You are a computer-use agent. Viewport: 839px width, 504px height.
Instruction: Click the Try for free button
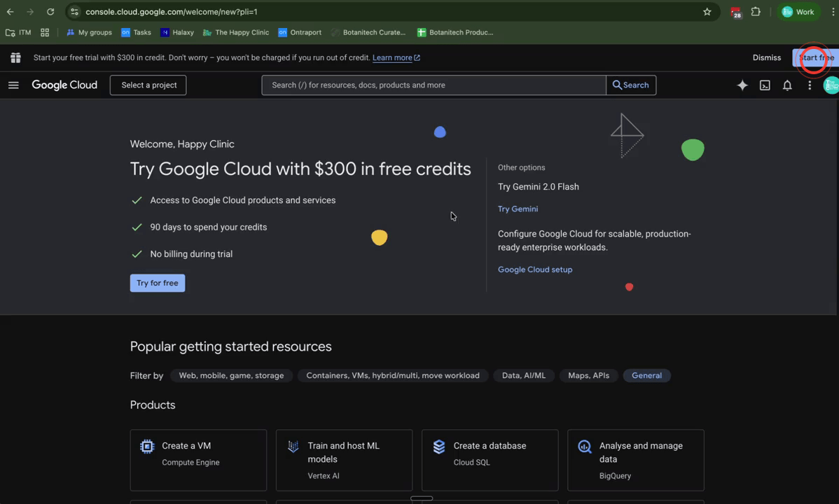(157, 283)
